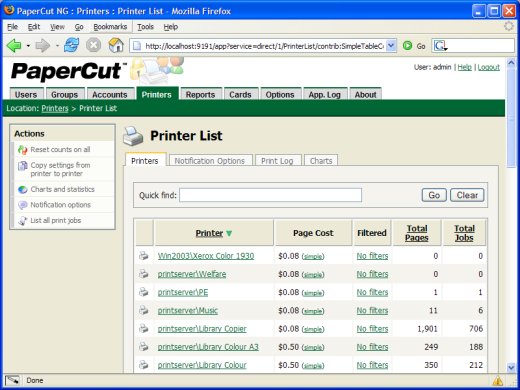The image size is (520, 390).
Task: Click the Go button beside Quick find
Action: tap(434, 195)
